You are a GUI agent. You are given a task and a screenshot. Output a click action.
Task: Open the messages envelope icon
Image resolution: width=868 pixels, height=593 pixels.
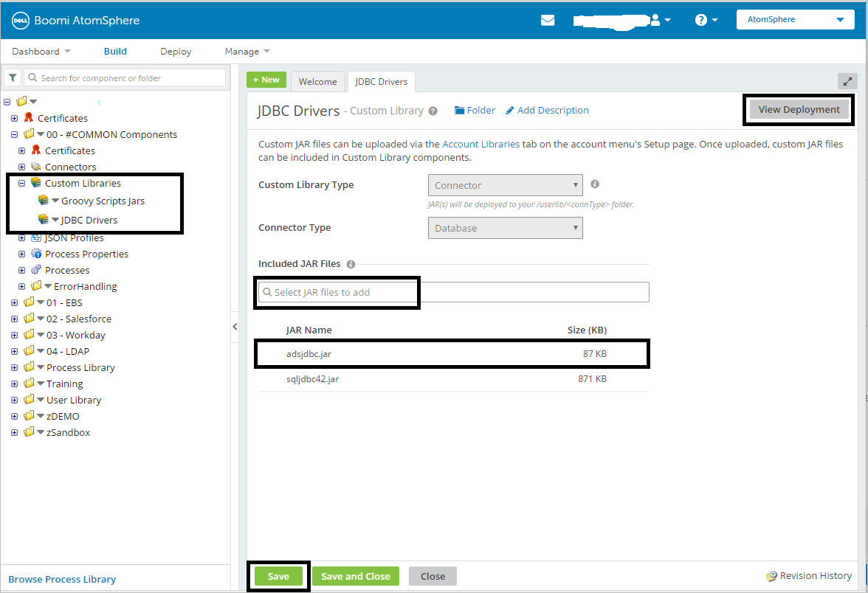(548, 20)
